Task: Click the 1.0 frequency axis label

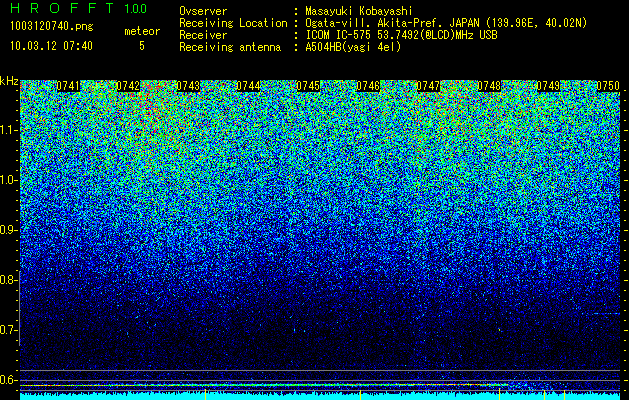Action: tap(9, 180)
